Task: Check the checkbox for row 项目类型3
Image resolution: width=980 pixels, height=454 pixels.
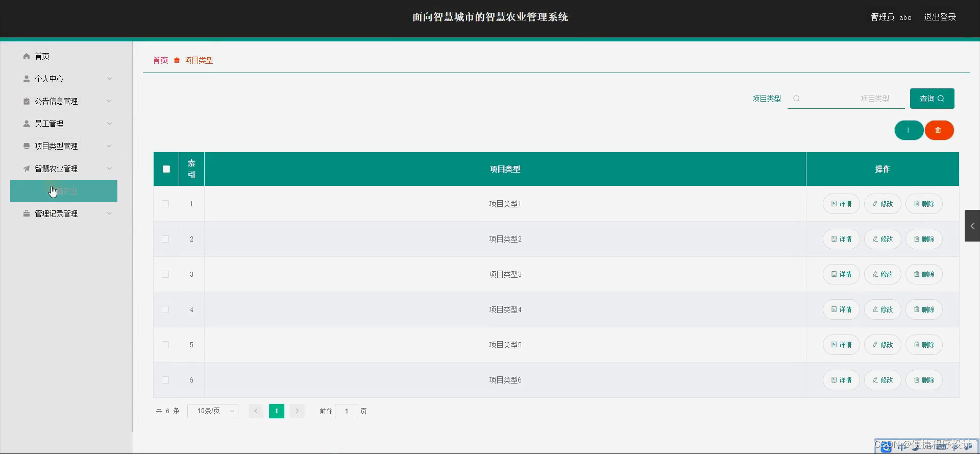Action: click(x=165, y=274)
